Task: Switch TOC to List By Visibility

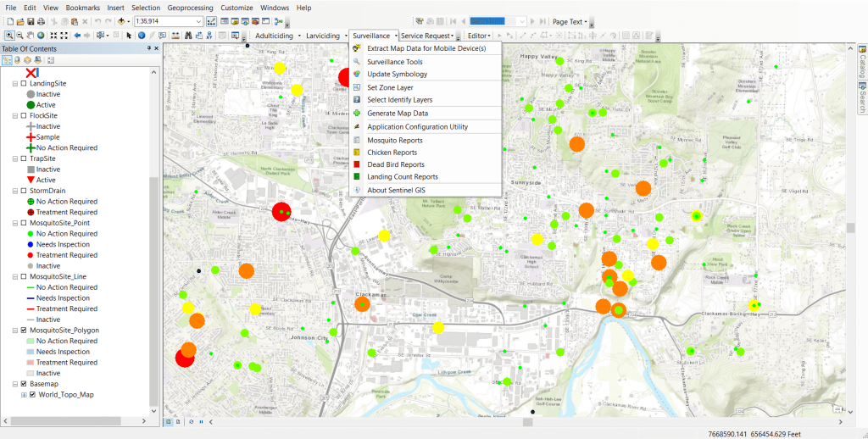Action: click(x=27, y=60)
